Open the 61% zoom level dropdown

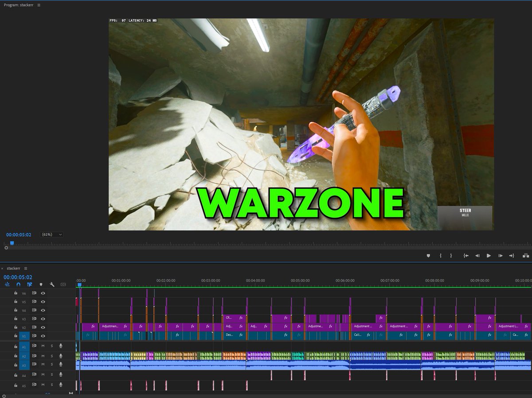point(52,234)
